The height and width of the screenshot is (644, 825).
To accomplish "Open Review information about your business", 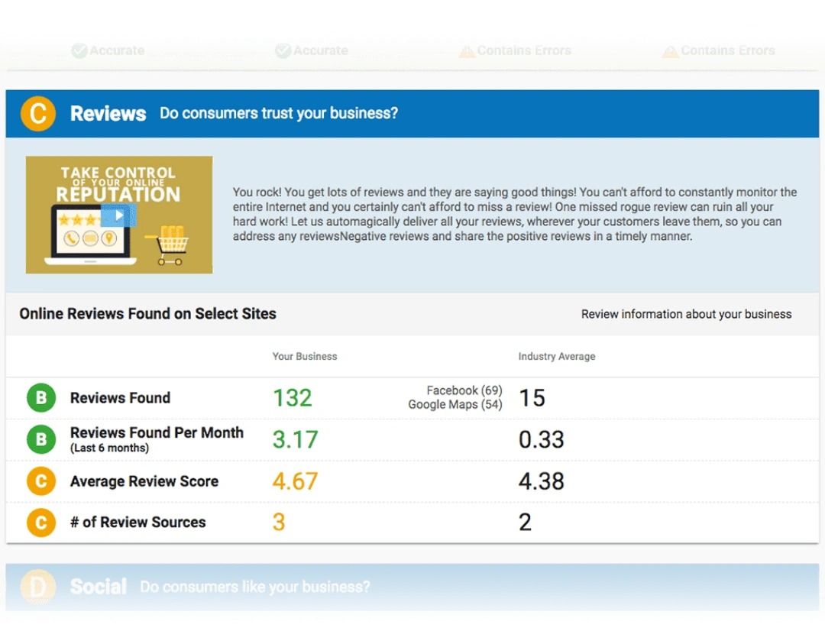I will [x=686, y=314].
